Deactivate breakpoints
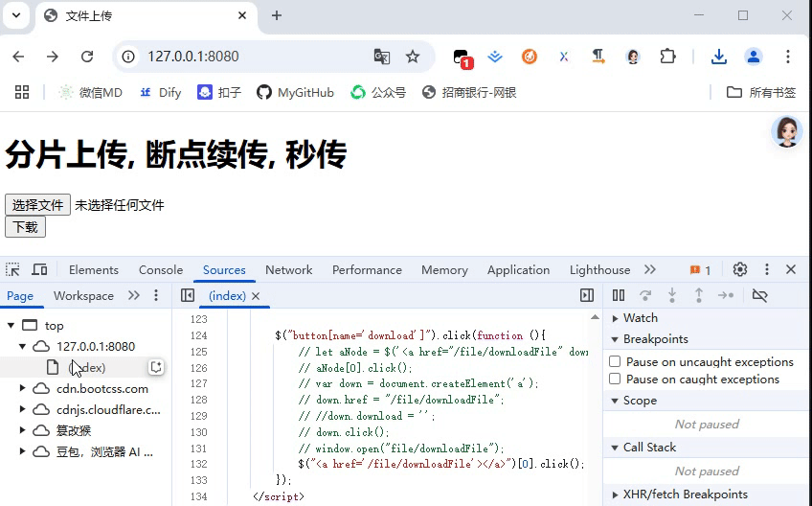This screenshot has width=812, height=506. 759,295
